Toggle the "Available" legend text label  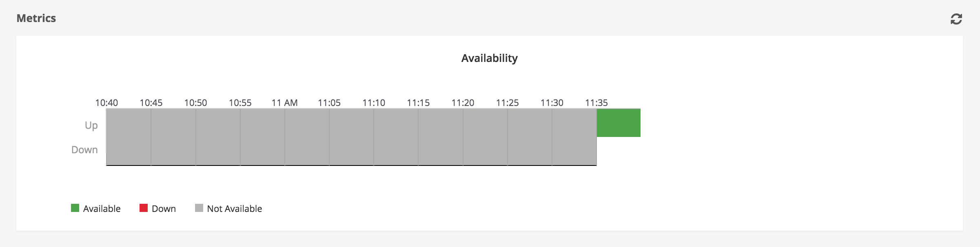point(102,209)
